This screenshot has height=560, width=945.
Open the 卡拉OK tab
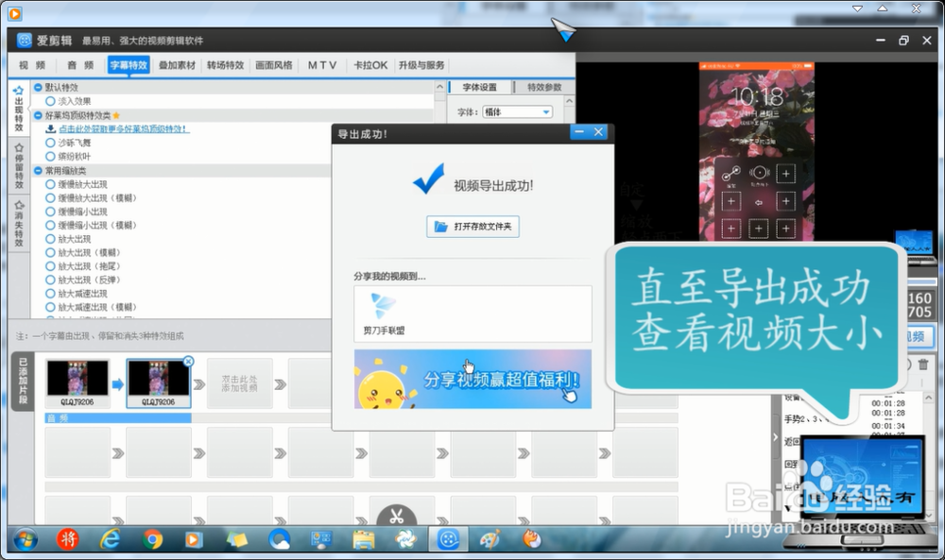370,65
